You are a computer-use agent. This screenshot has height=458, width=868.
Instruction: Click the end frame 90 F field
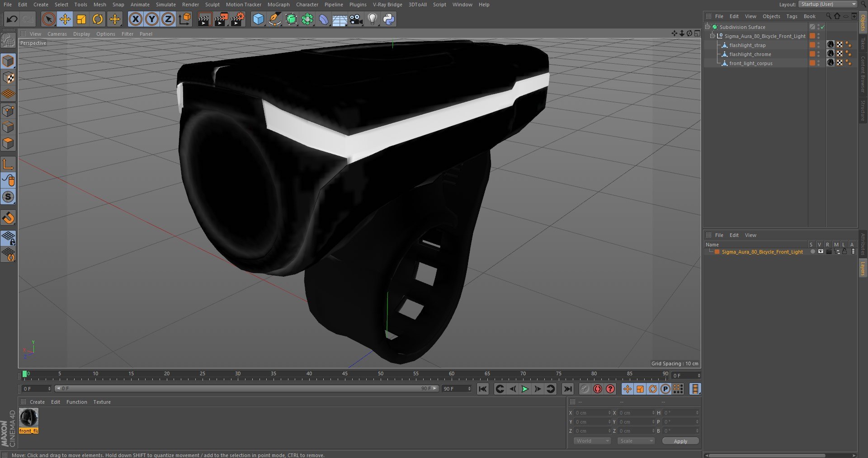click(456, 388)
